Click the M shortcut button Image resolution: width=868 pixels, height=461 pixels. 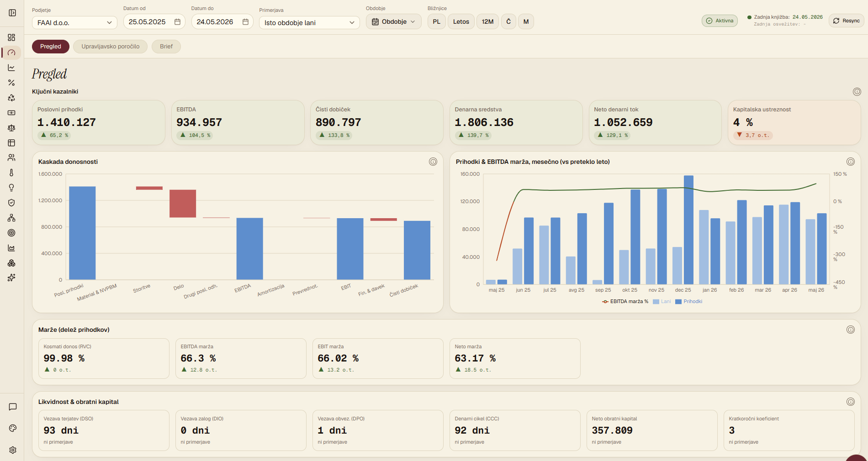click(x=526, y=21)
